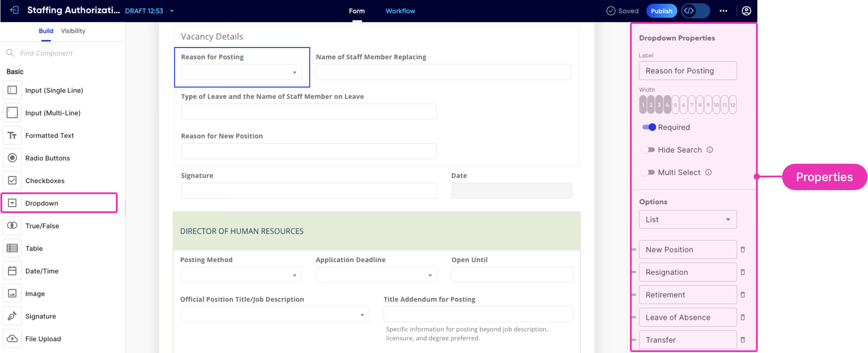Viewport: 868px width, 353px height.
Task: Toggle the code view switch
Action: [695, 11]
